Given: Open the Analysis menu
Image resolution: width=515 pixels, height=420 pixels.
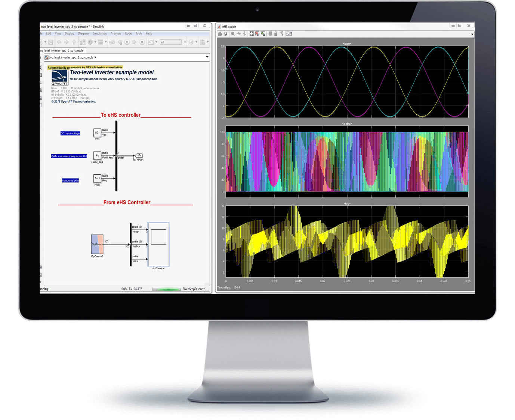Looking at the screenshot, I should click(116, 34).
